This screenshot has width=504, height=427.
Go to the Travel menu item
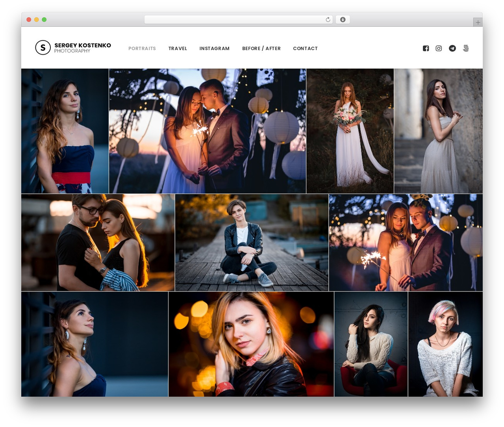[178, 48]
